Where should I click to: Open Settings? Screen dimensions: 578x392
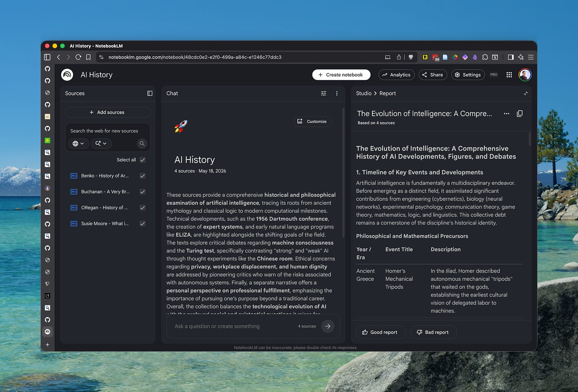point(468,75)
